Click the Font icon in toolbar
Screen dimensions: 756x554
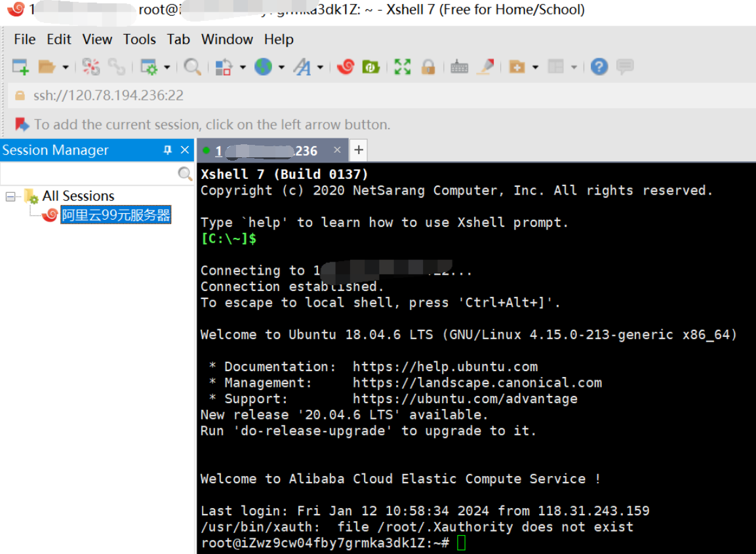(302, 67)
